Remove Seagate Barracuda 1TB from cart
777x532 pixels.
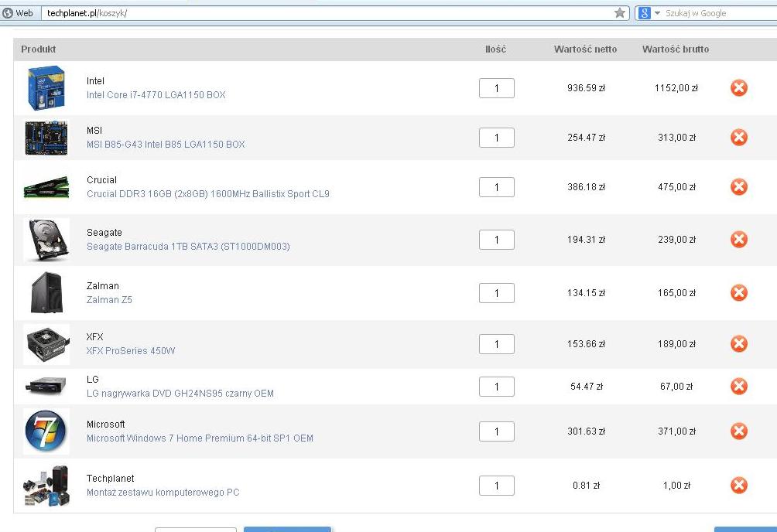[738, 239]
